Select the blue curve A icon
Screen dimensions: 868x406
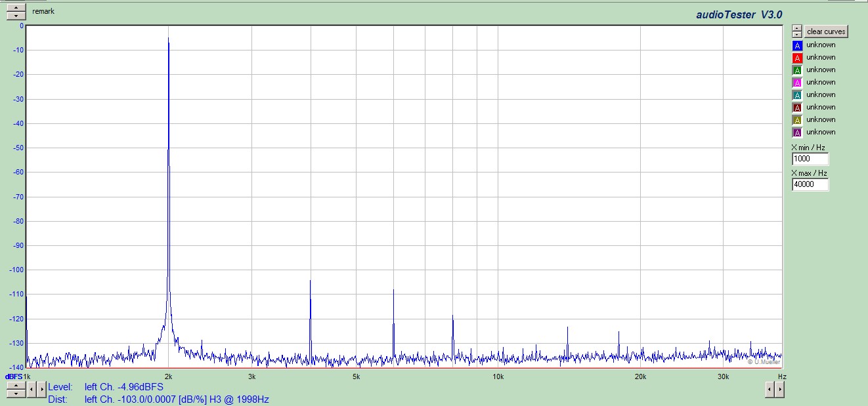[797, 45]
